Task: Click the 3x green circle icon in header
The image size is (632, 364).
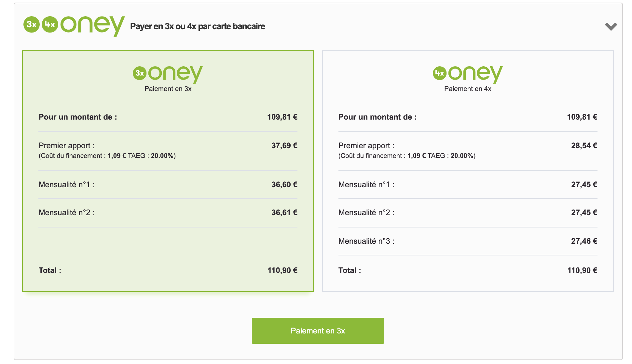Action: click(32, 24)
